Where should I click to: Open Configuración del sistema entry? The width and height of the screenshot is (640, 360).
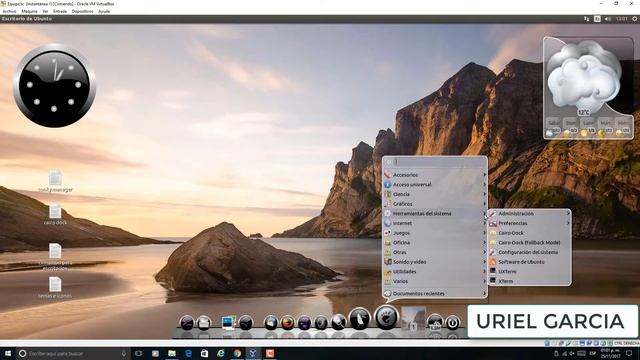[x=529, y=252]
